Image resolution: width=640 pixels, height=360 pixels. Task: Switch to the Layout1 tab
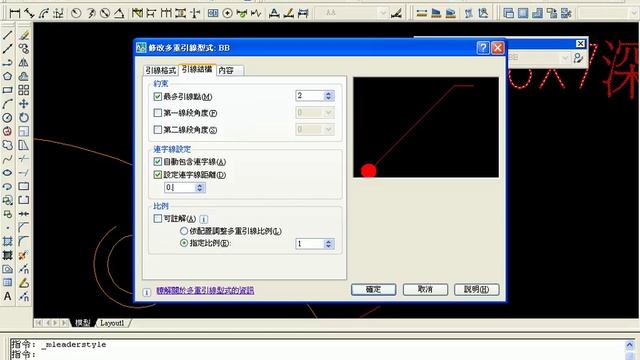[x=112, y=323]
